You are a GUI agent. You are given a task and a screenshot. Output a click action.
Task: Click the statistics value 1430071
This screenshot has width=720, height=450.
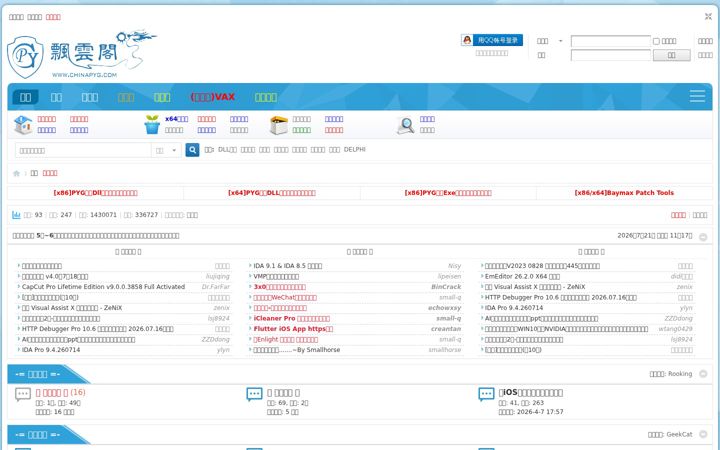pos(103,215)
